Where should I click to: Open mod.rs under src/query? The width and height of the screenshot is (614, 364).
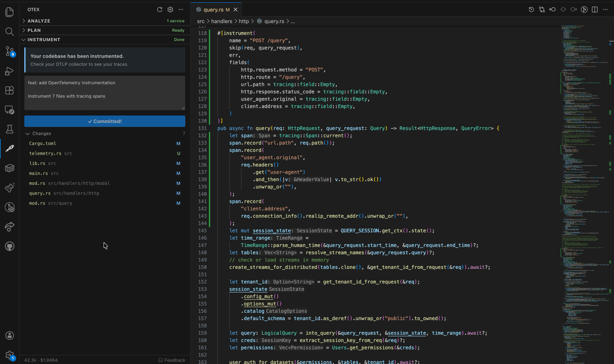[x=105, y=203]
